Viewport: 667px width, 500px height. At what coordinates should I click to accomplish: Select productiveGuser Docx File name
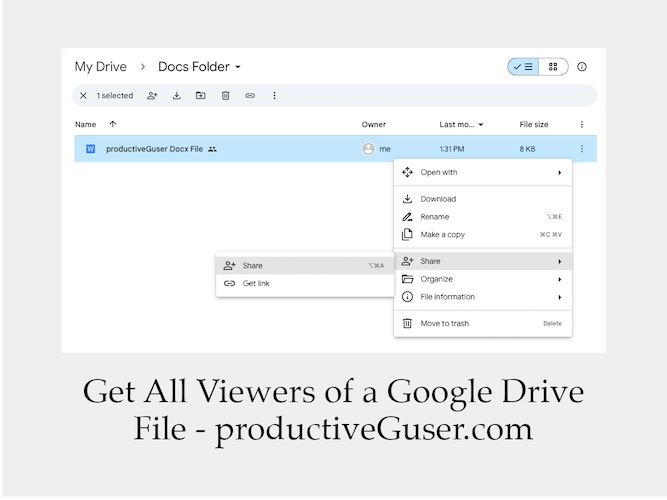click(154, 149)
